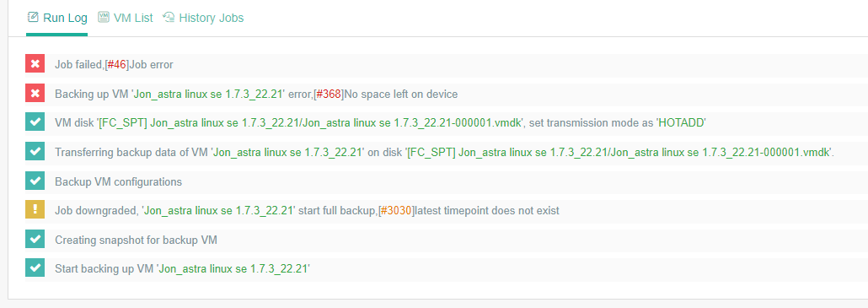Click VM name in Start backing up row
868x308 pixels.
pos(233,269)
